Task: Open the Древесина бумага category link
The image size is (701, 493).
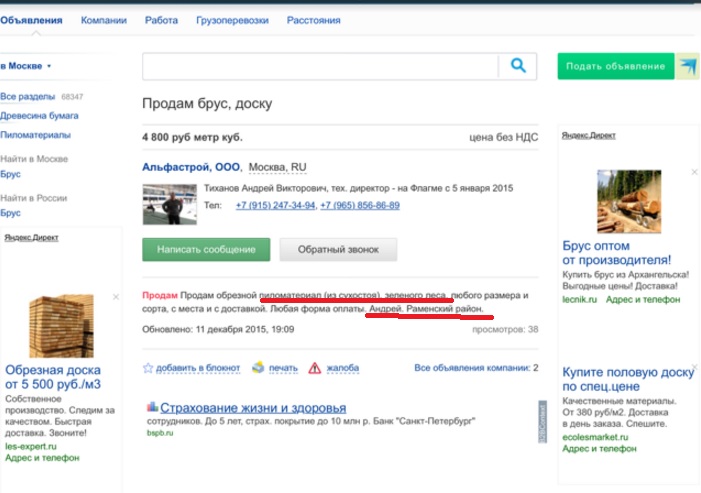Action: pos(39,116)
